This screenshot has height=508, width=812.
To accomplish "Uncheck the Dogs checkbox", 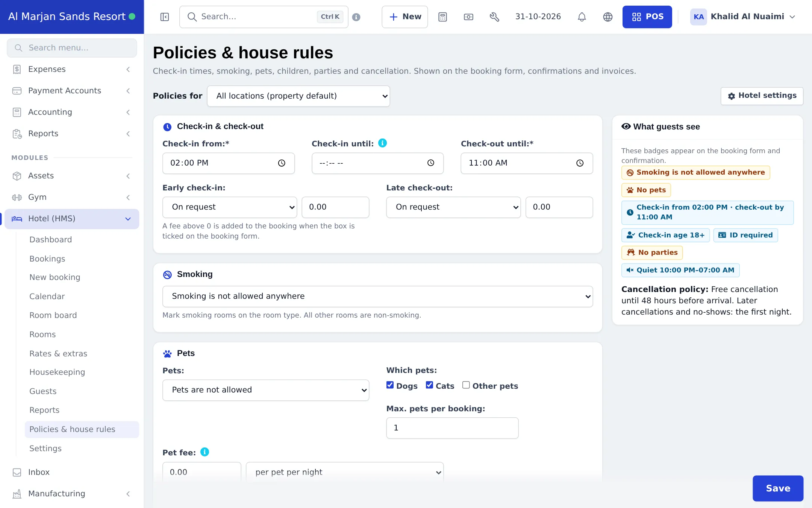I will [x=390, y=385].
